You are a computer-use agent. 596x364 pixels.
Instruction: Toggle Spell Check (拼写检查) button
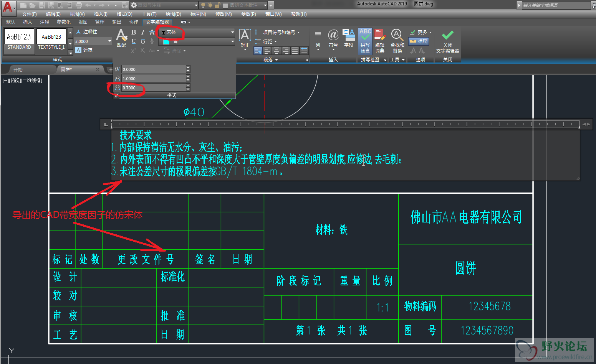point(365,41)
